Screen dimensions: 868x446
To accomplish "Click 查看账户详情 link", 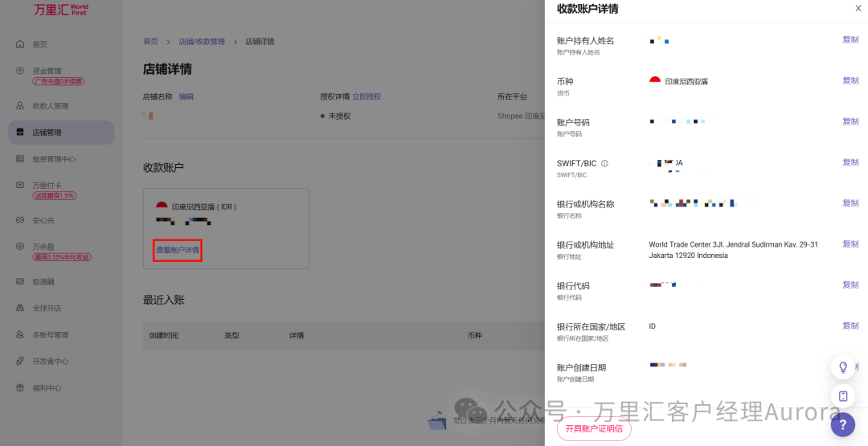I will pyautogui.click(x=177, y=250).
